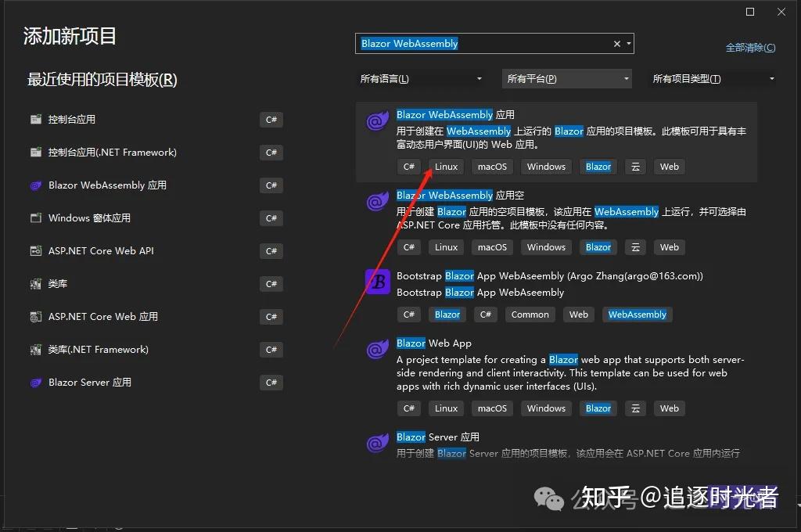
Task: Click the Blazor WebAssembly 应用 result icon
Action: [x=378, y=121]
